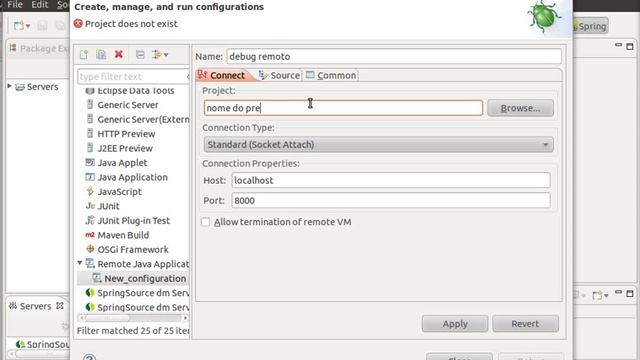Select HTTP Preview configuration type
Image resolution: width=640 pixels, height=360 pixels.
(x=126, y=134)
